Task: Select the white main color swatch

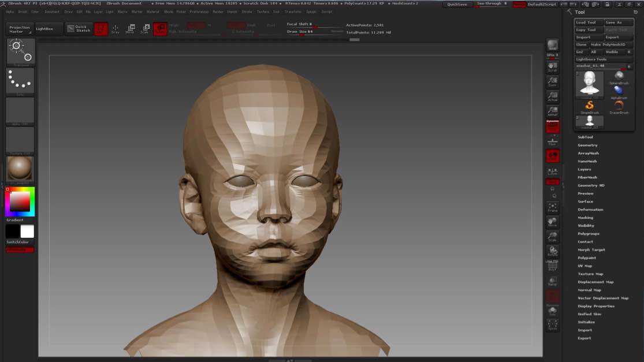Action: (27, 231)
